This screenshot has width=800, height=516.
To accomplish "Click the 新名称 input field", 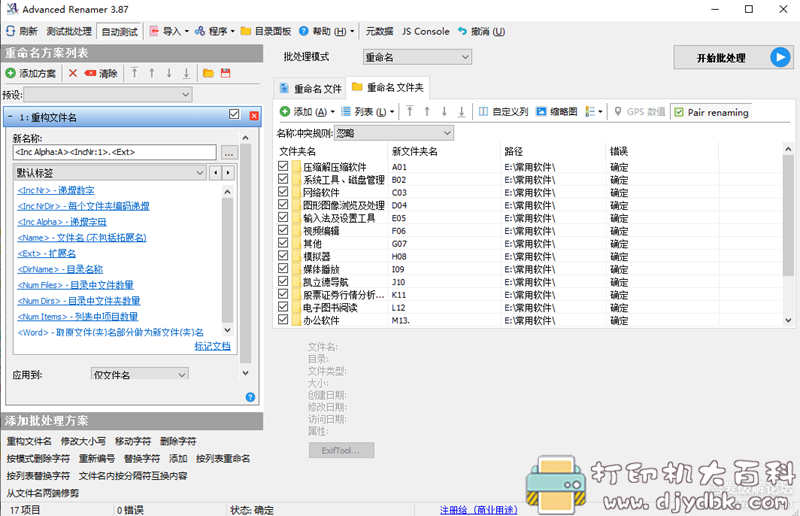I will [x=115, y=152].
